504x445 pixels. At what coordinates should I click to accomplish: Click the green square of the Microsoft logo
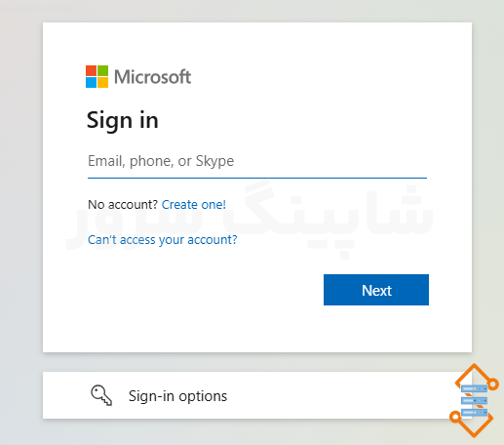click(x=102, y=70)
